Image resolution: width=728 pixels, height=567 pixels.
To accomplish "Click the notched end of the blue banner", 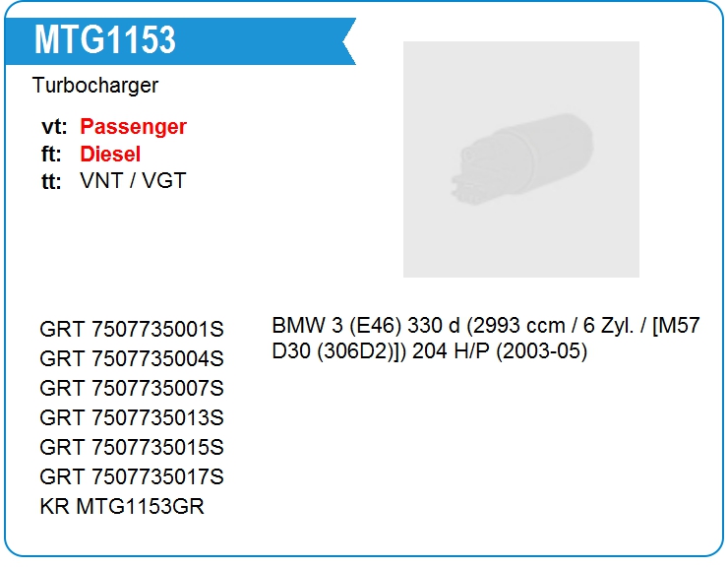I will 346,41.
